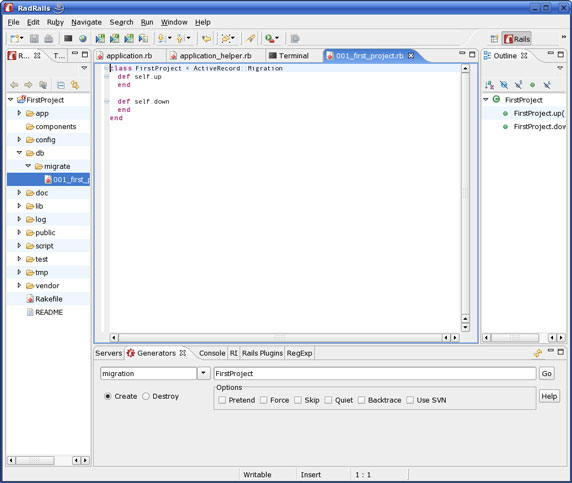This screenshot has width=572, height=483.
Task: Enable the Pretend checkbox
Action: [x=222, y=400]
